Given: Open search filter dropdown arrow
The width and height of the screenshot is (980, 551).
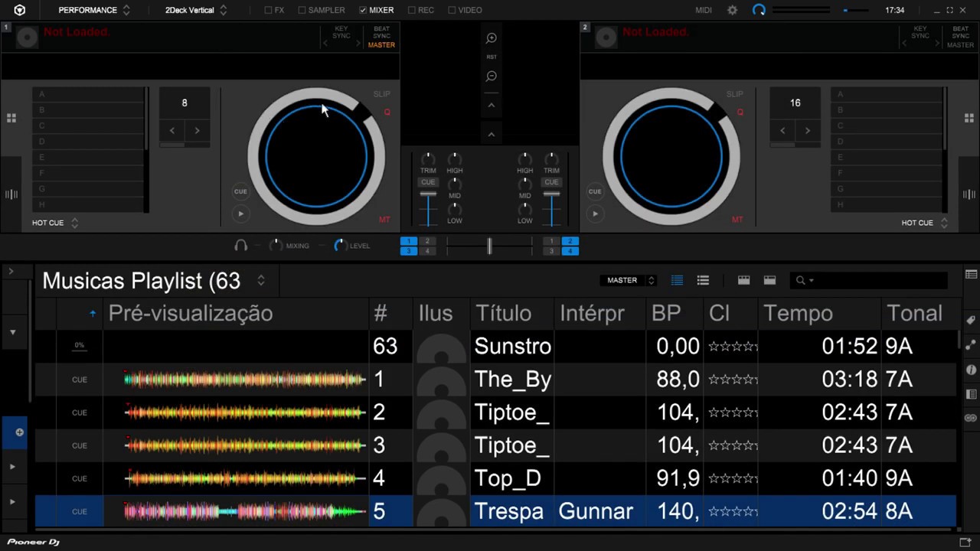Looking at the screenshot, I should coord(811,281).
